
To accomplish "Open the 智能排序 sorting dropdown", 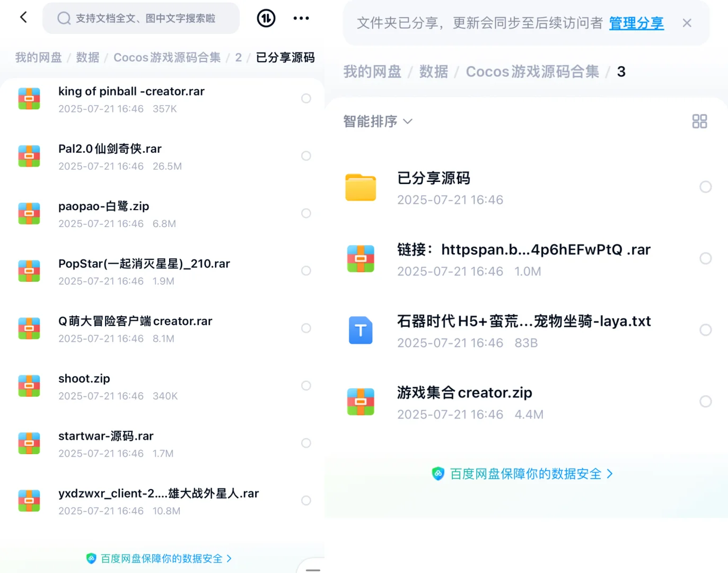I will click(x=378, y=121).
